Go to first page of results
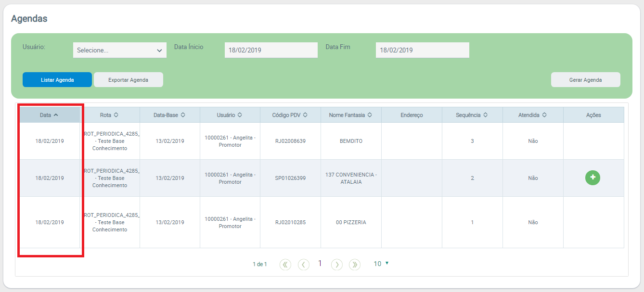 [285, 264]
